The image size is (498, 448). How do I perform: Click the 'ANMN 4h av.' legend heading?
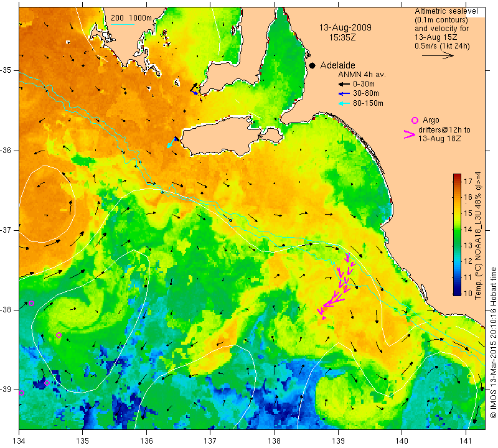point(362,75)
